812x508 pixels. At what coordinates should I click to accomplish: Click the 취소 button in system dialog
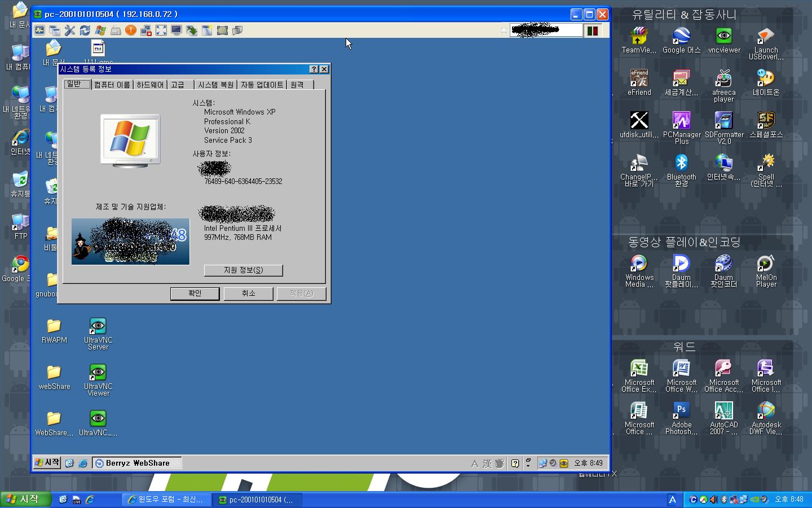coord(248,294)
